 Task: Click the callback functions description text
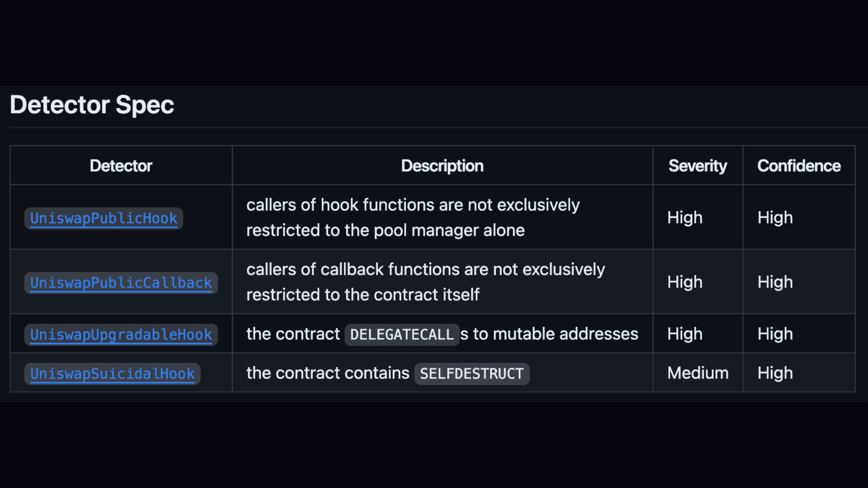click(x=425, y=282)
